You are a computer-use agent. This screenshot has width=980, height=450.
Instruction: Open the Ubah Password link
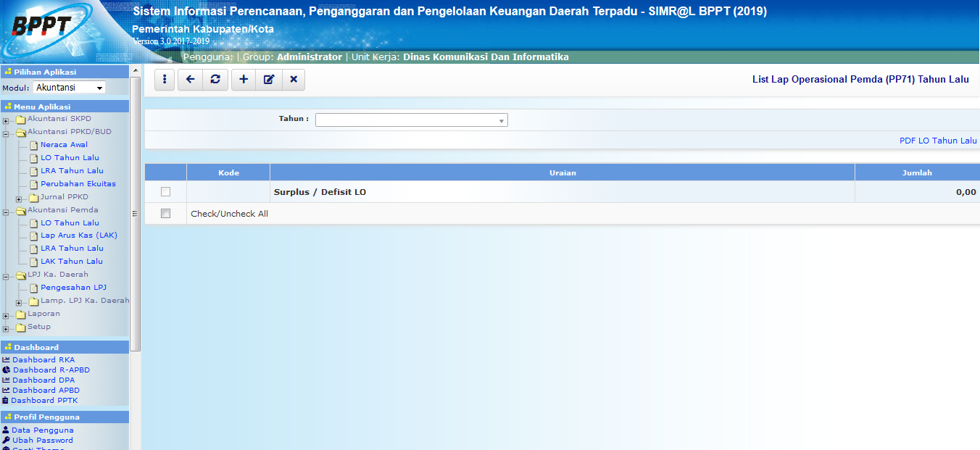42,441
